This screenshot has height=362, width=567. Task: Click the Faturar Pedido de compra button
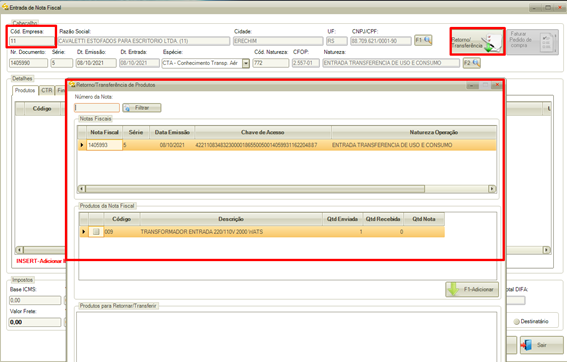(532, 42)
